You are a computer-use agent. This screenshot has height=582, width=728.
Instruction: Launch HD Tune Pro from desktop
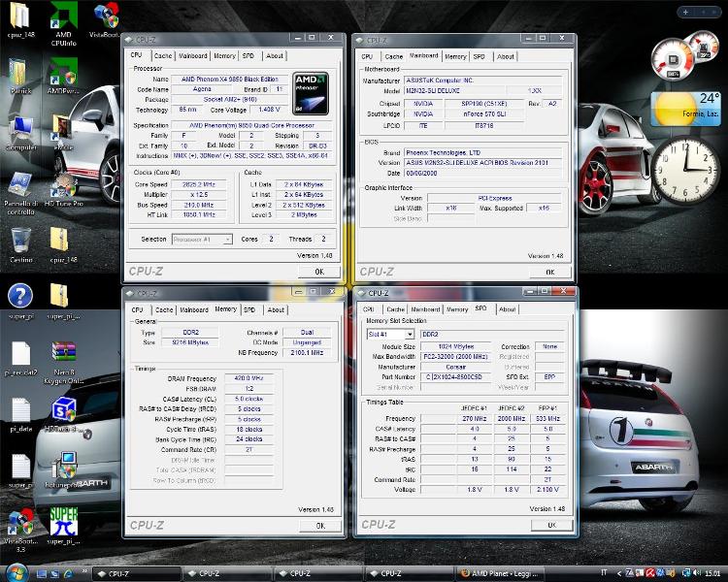[x=64, y=189]
